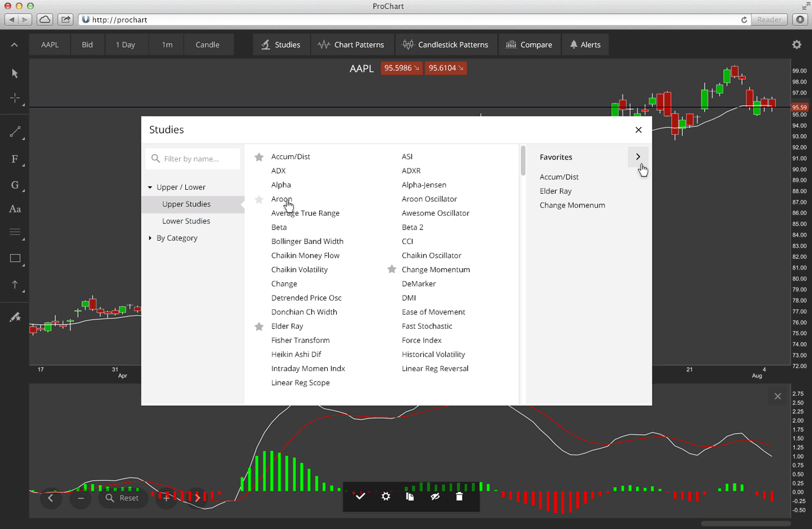Toggle the favorite star for Aroon
This screenshot has height=529, width=812.
point(259,199)
